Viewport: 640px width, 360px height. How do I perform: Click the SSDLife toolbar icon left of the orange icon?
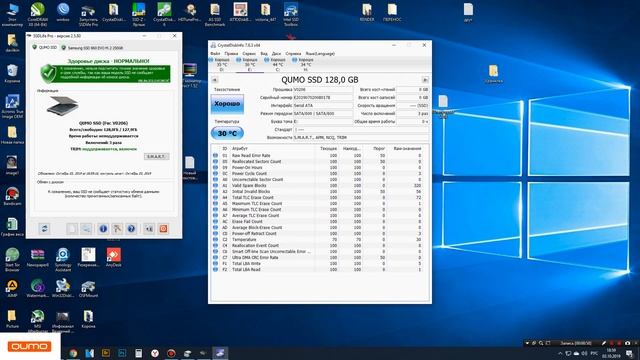pos(149,229)
